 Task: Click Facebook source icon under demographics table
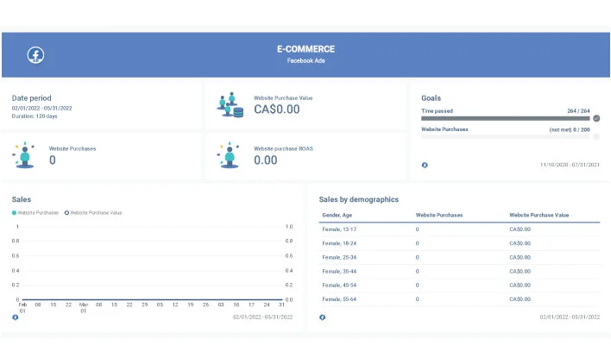[x=323, y=317]
